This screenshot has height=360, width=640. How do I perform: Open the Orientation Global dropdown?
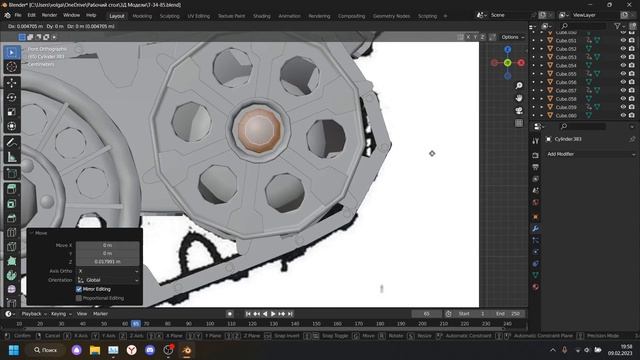coord(108,280)
